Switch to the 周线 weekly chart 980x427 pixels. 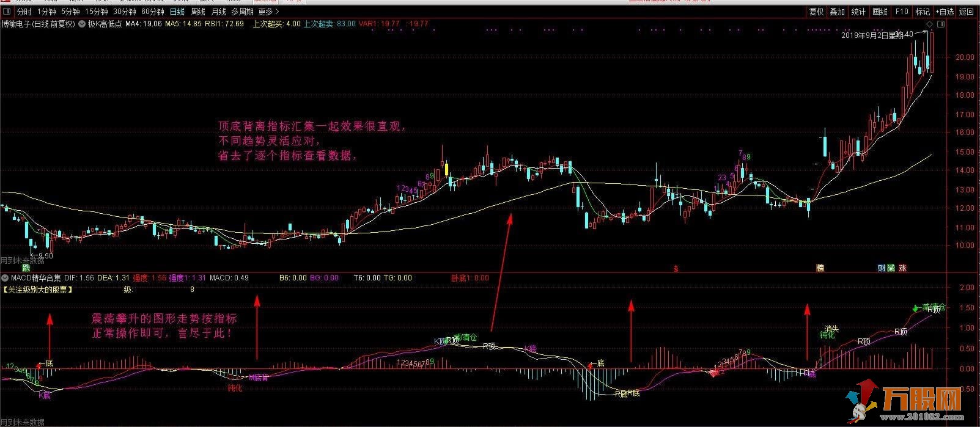point(198,12)
